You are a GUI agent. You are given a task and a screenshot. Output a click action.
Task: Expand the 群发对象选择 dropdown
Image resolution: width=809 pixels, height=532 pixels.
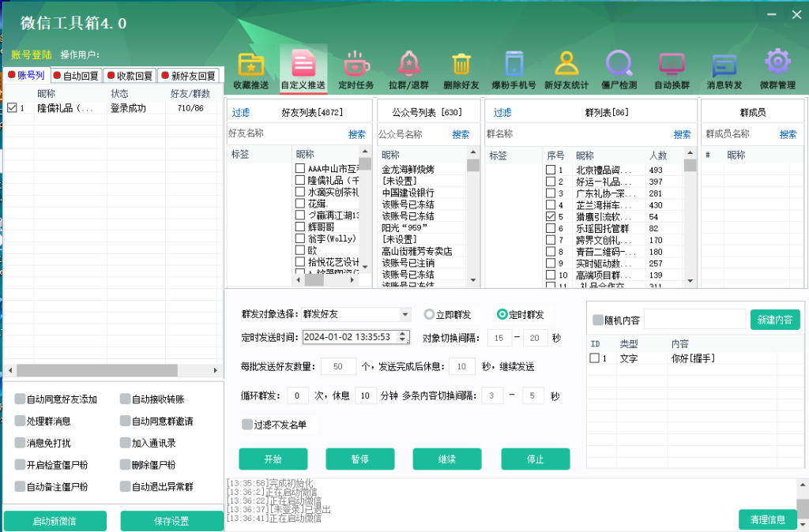pos(405,314)
